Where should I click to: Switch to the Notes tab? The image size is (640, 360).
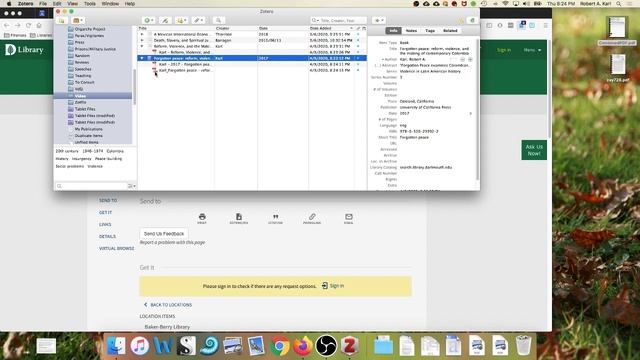pyautogui.click(x=411, y=31)
